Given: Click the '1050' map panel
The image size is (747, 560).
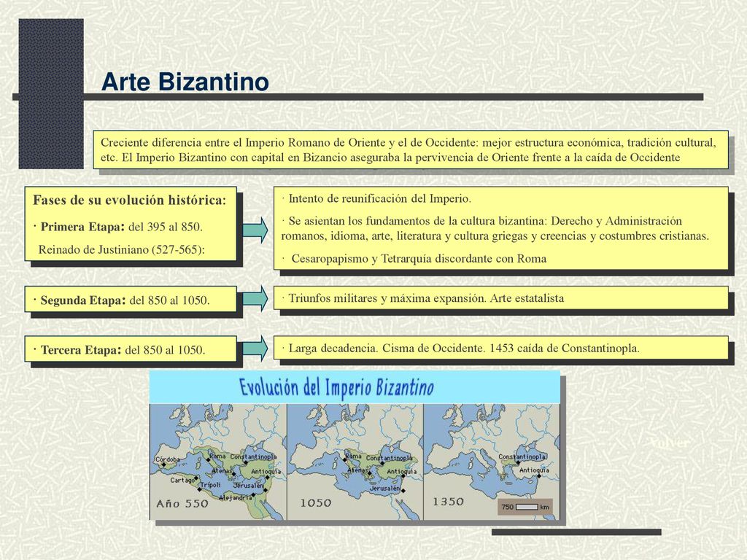Looking at the screenshot, I should [355, 462].
